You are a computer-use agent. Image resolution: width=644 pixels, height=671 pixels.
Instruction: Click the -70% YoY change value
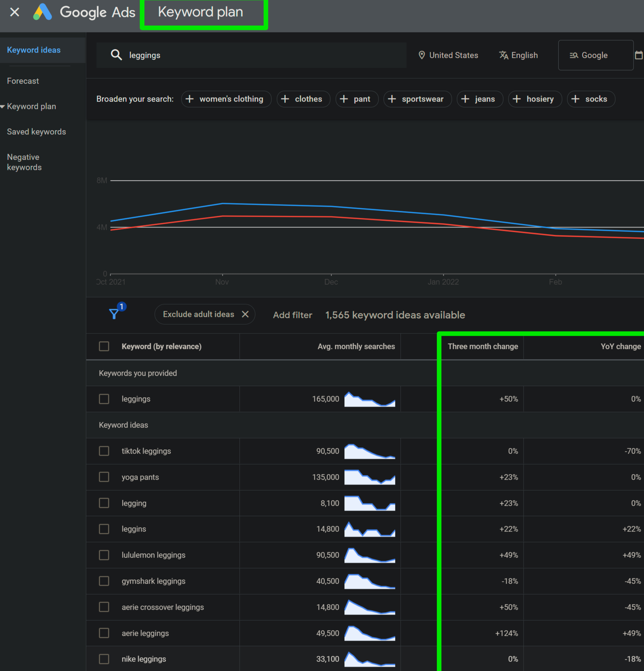click(x=632, y=451)
